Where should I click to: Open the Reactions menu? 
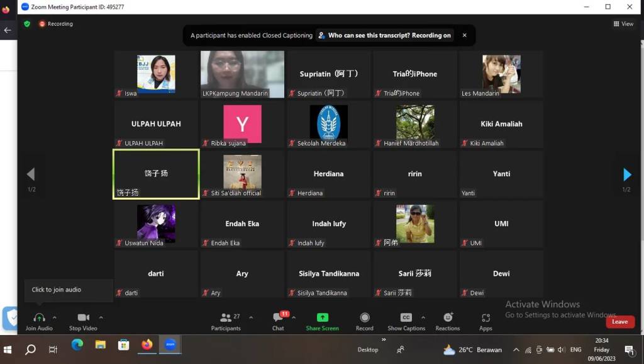coord(447,318)
